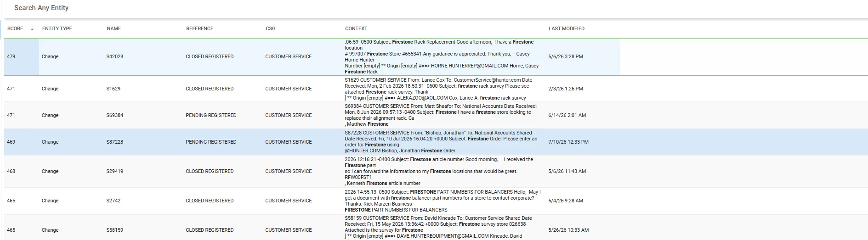Click Change entity type in S42028 row

[x=50, y=56]
